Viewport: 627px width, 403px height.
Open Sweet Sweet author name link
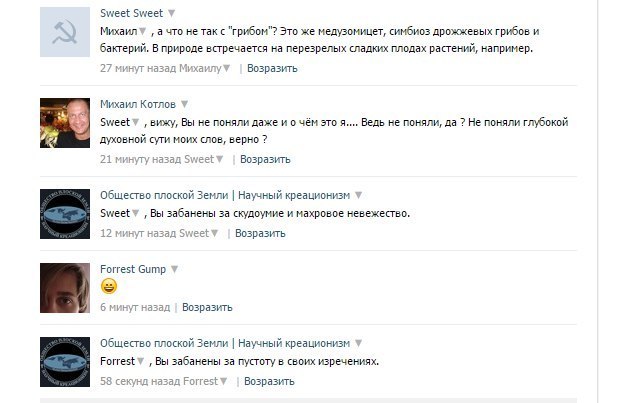(x=131, y=13)
